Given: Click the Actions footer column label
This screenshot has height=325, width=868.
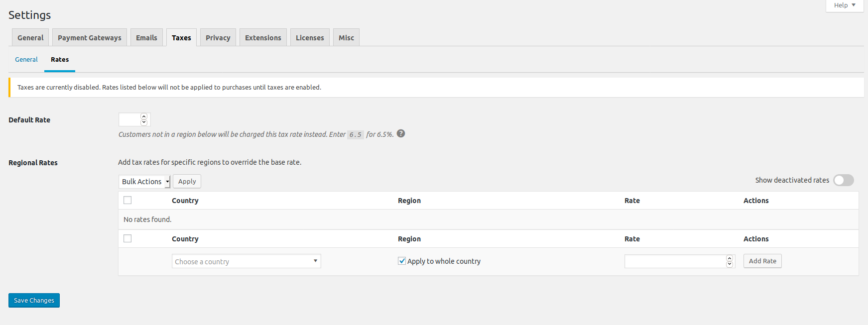Looking at the screenshot, I should click(756, 239).
